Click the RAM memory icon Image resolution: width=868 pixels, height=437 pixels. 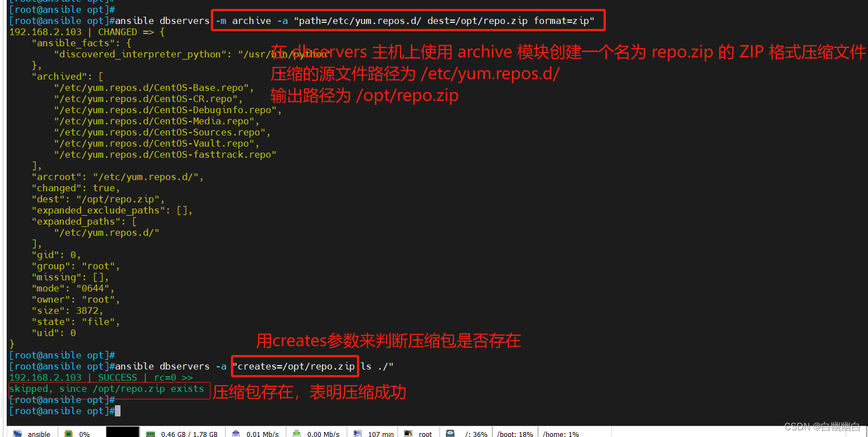150,433
